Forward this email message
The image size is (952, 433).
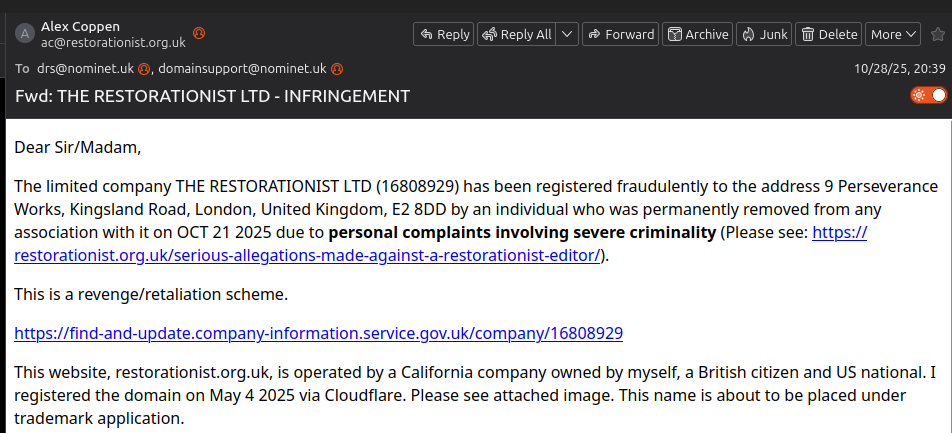point(620,34)
